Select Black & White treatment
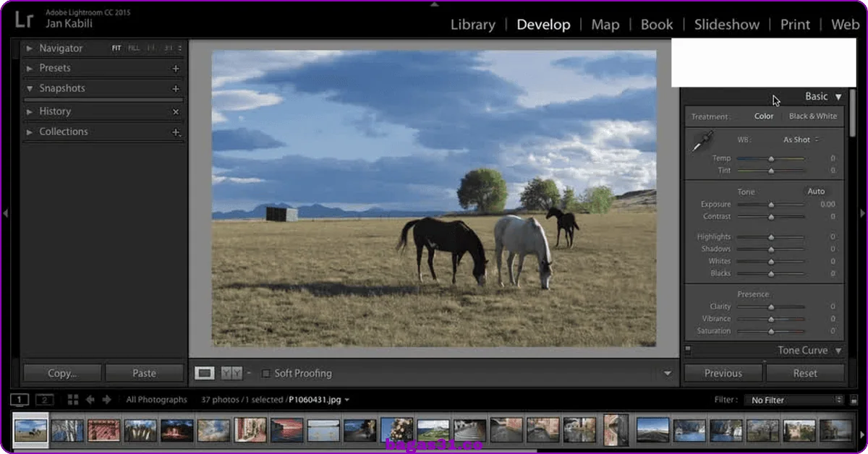 click(813, 116)
